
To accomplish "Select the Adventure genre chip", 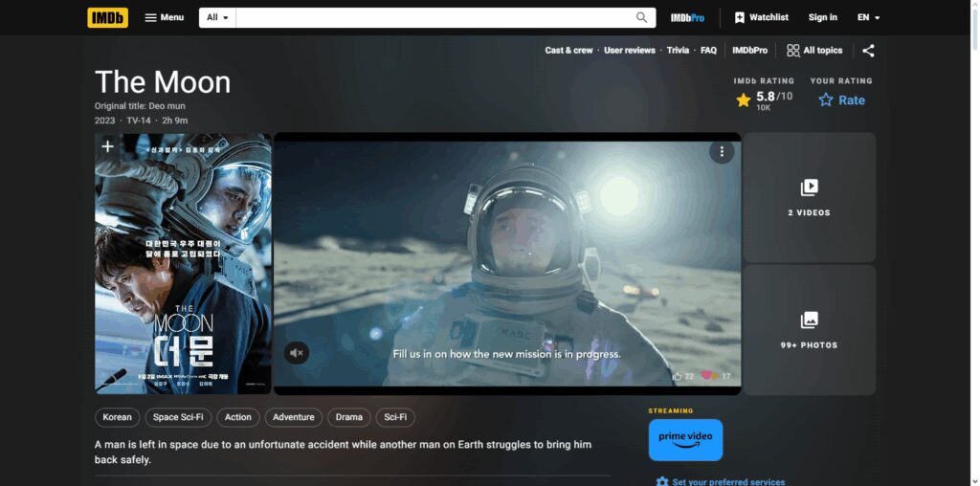I will [x=294, y=417].
